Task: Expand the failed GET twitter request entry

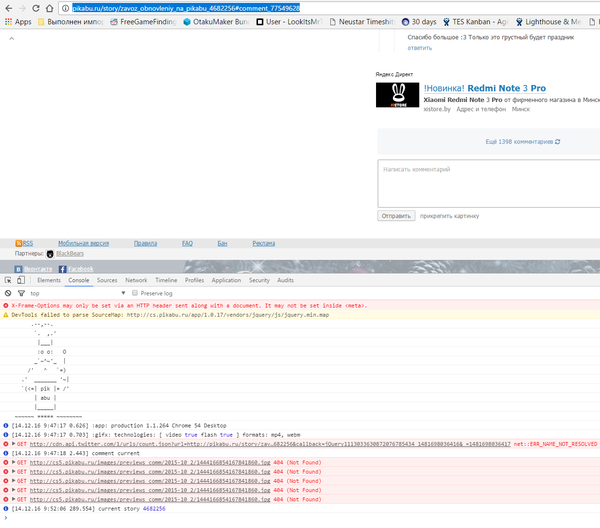Action: (6, 443)
